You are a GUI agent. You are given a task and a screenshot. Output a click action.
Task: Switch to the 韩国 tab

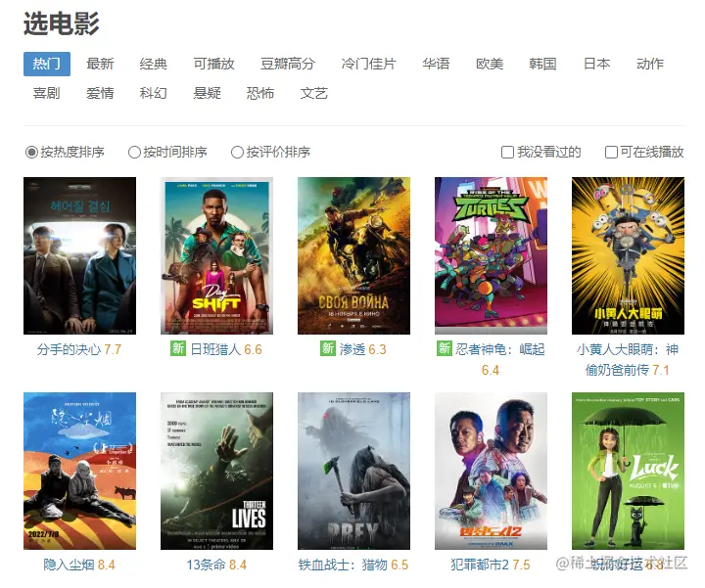pyautogui.click(x=542, y=64)
